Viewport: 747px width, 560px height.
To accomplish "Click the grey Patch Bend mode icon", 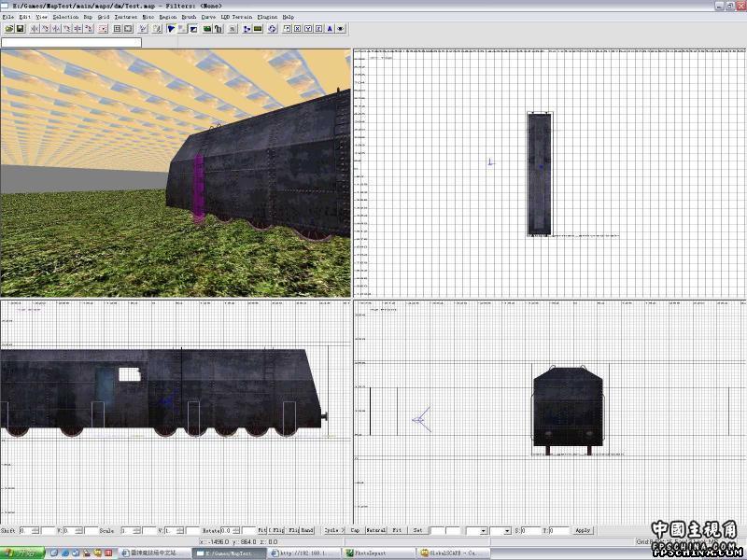I will (x=233, y=29).
